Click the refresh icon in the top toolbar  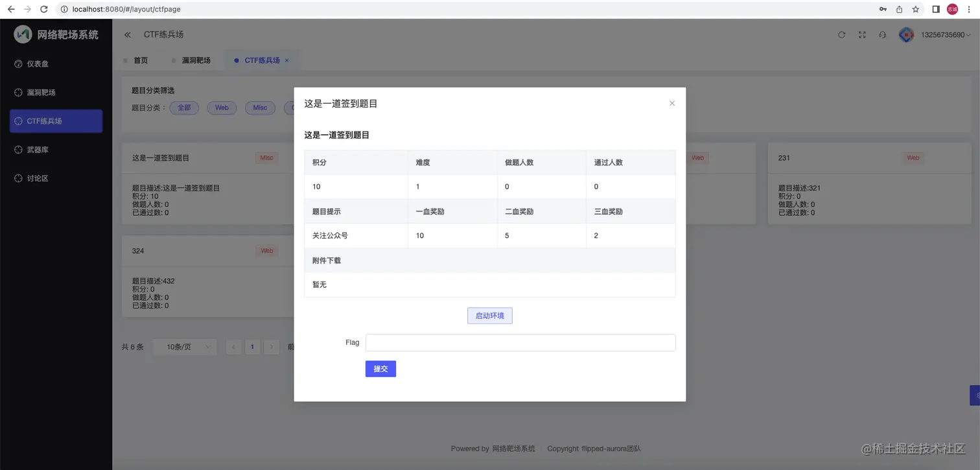pos(841,35)
